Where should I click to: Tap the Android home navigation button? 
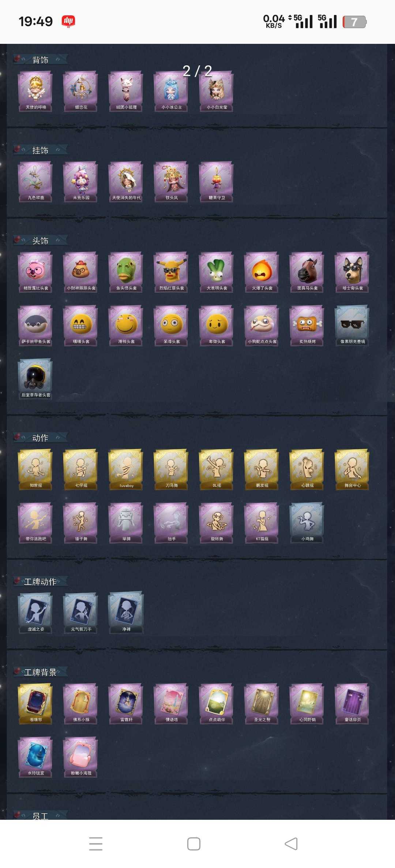pos(194,844)
